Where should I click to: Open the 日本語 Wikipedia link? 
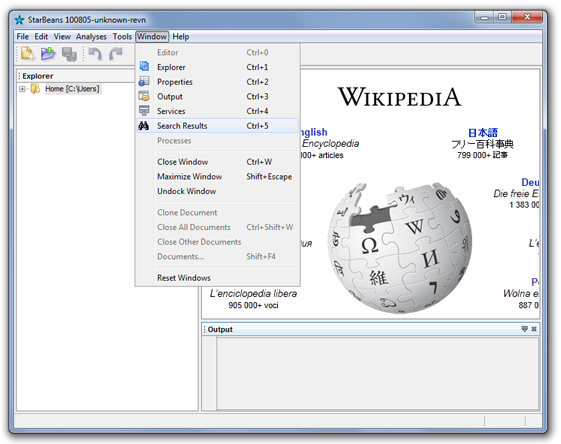coord(483,133)
